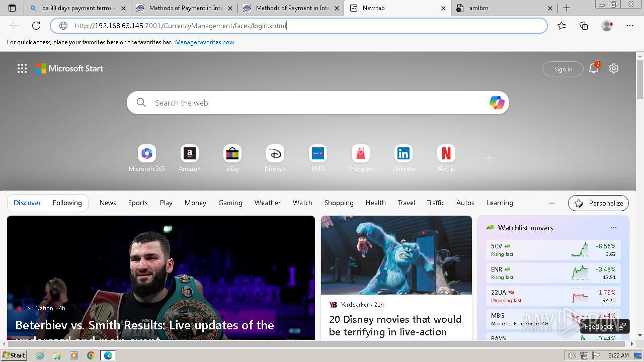Click the Feedback button
Viewport: 644px width, 362px height.
point(604,326)
